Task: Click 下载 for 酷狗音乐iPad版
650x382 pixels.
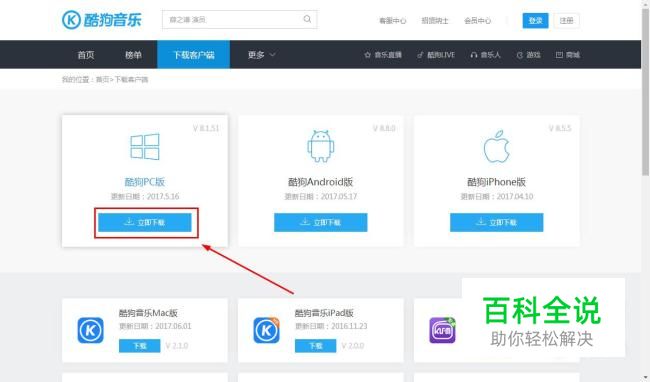Action: (x=315, y=346)
